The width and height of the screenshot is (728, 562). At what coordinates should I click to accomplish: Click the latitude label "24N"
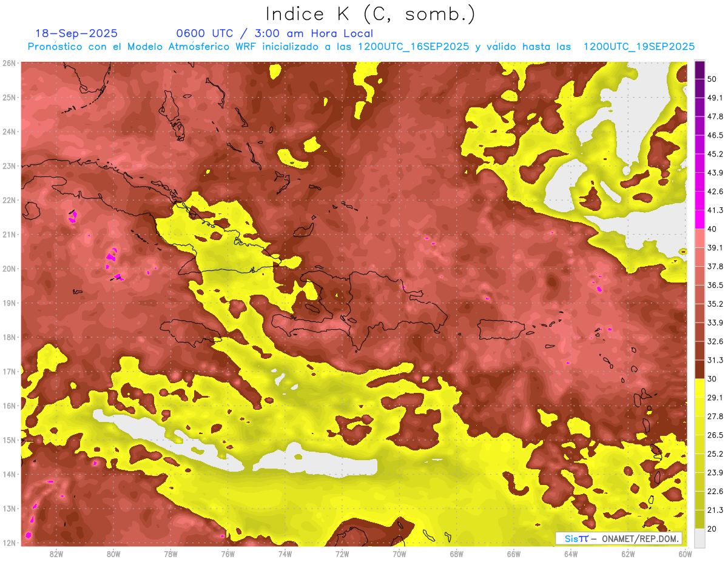coord(9,132)
